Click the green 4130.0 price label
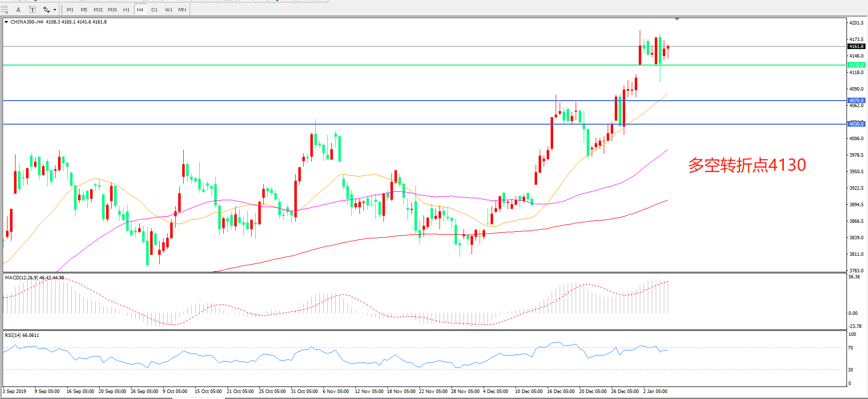868x399 pixels. point(856,65)
